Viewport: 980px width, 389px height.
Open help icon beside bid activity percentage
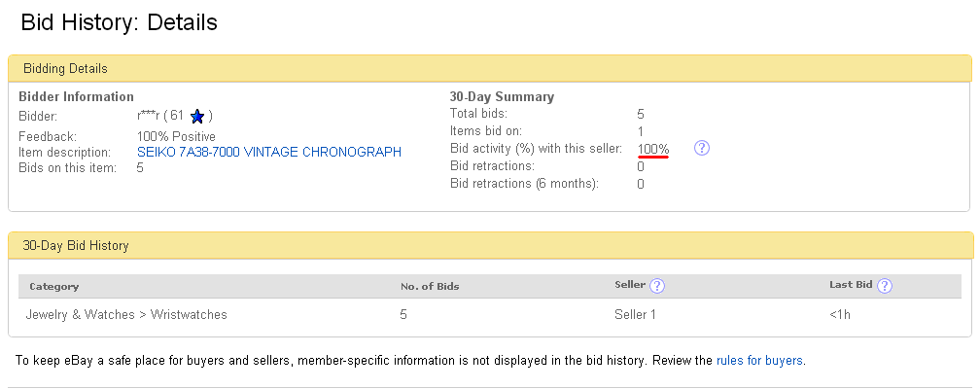[x=703, y=149]
